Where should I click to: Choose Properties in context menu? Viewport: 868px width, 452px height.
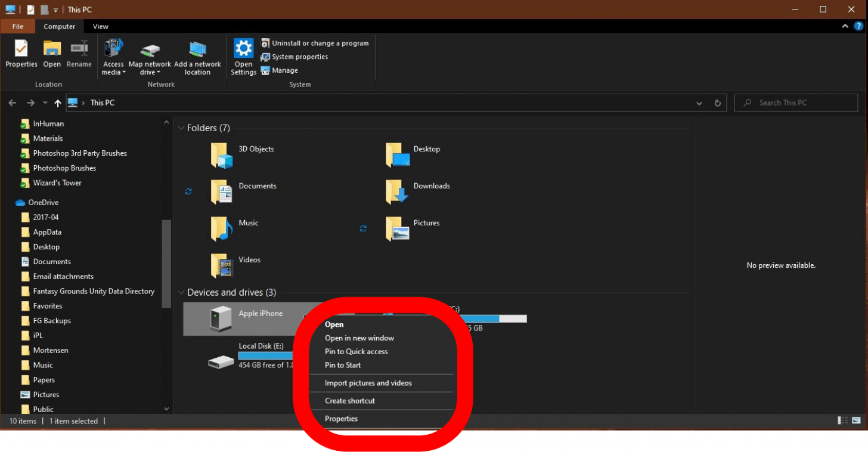pos(341,419)
